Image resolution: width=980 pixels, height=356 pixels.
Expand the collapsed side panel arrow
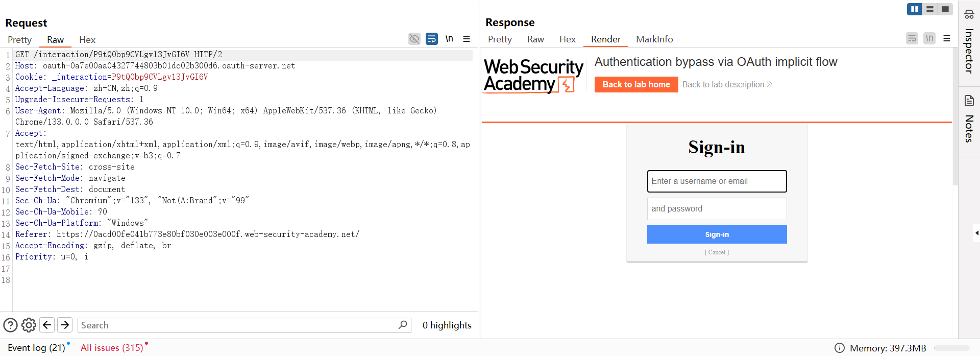[x=976, y=233]
